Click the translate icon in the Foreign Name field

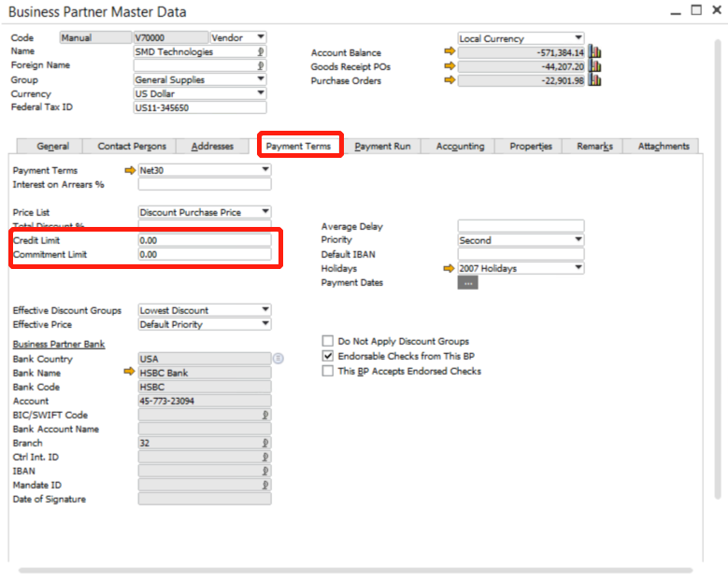point(261,65)
